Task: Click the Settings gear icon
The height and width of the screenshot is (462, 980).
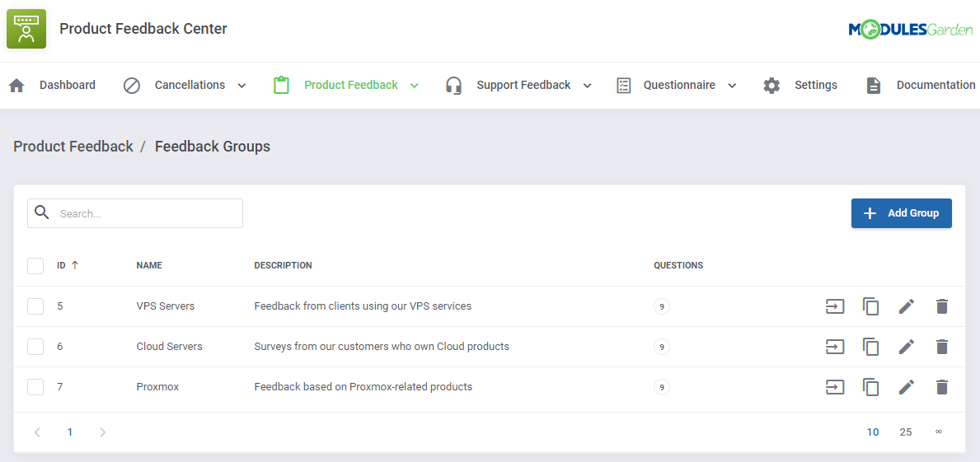Action: click(x=771, y=86)
